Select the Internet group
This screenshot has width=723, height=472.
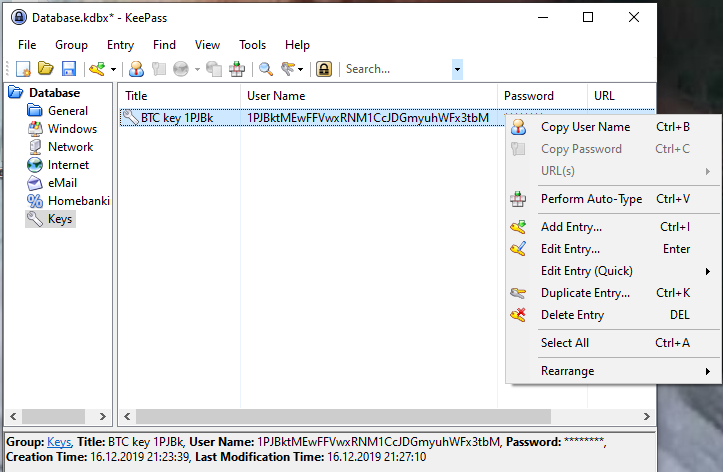(68, 165)
